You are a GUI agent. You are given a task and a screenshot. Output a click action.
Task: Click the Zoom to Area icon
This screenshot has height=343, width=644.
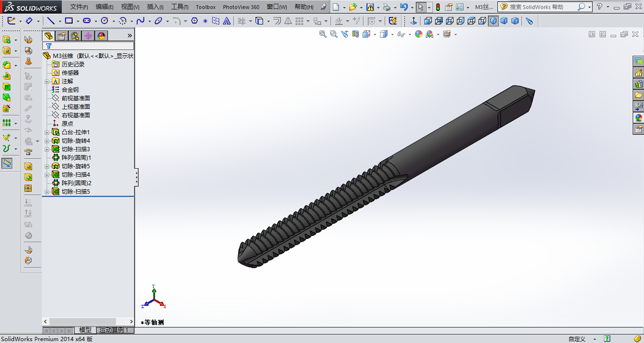(x=334, y=34)
